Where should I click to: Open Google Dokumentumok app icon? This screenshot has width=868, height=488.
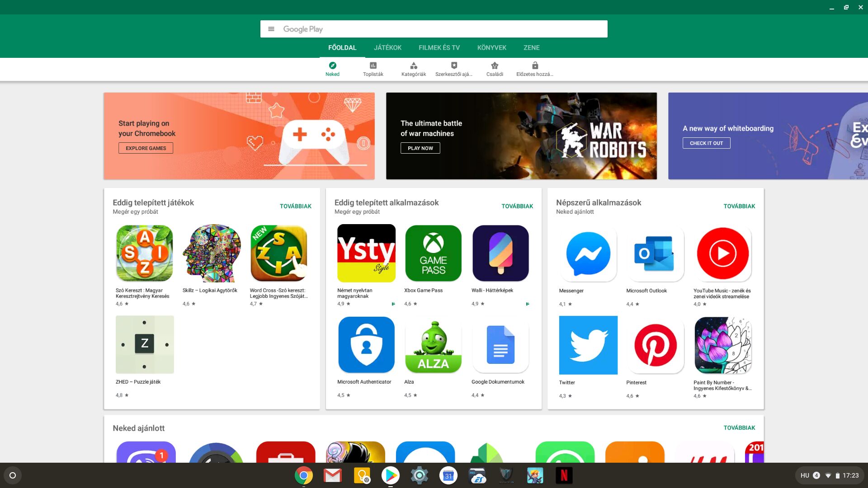(x=500, y=345)
